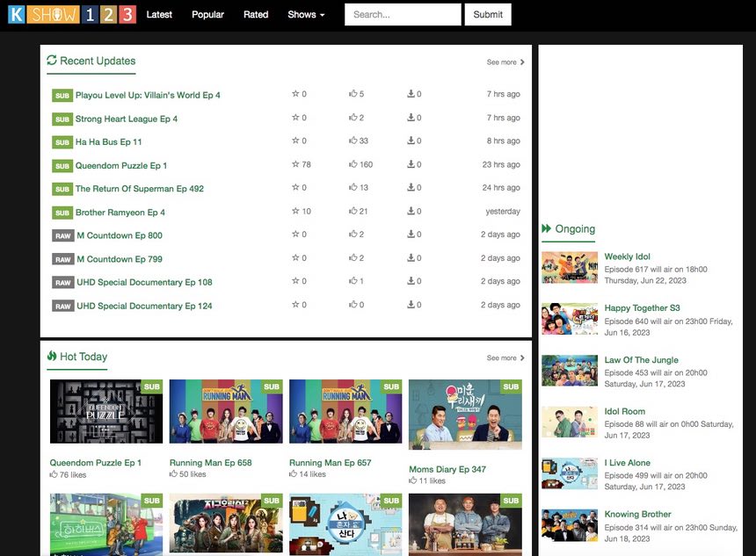756x556 pixels.
Task: Open the Moms Diary Ep 347 thumbnail
Action: (x=465, y=414)
